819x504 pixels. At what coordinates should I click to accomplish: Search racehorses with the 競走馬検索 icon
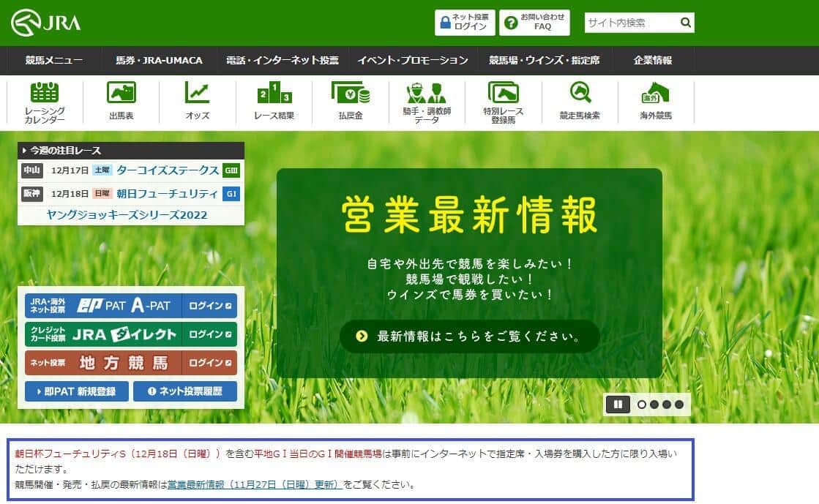(x=579, y=101)
